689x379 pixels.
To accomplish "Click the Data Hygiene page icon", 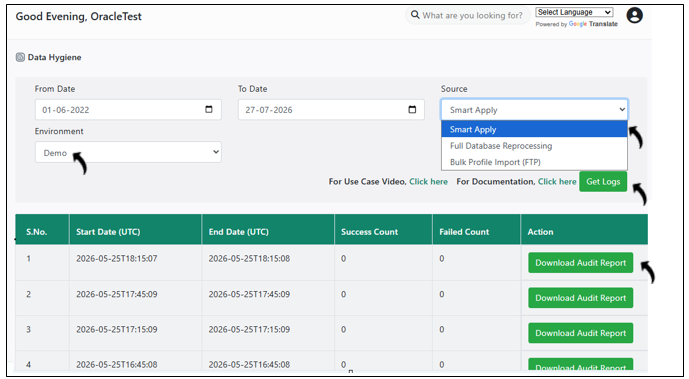I will 20,57.
